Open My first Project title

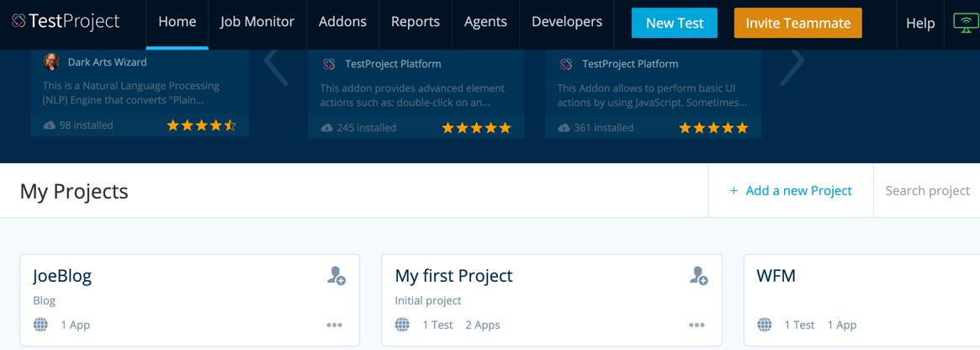click(x=453, y=276)
